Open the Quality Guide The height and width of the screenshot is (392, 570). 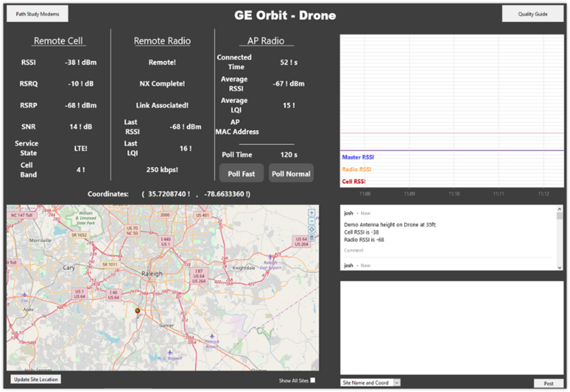532,14
